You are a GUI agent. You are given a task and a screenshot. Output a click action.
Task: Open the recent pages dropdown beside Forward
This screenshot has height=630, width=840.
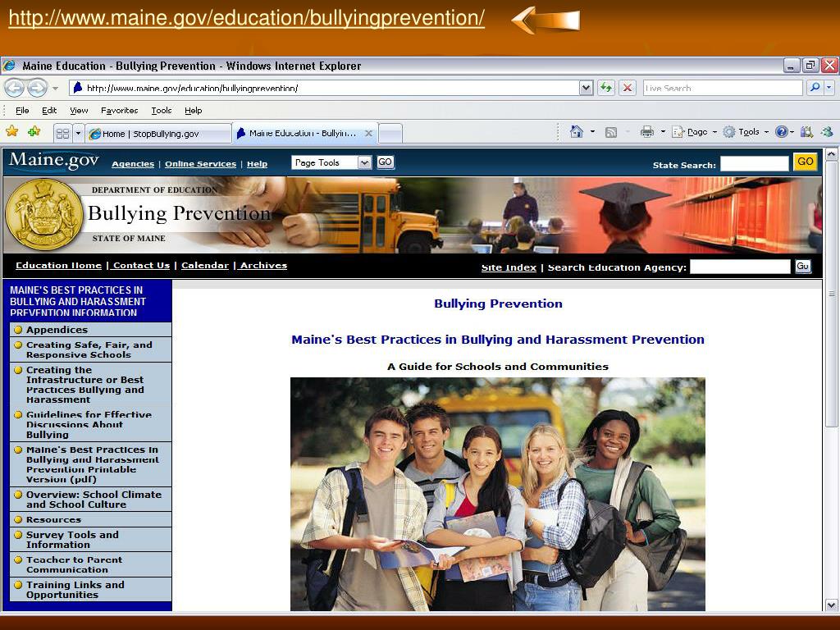pyautogui.click(x=55, y=88)
